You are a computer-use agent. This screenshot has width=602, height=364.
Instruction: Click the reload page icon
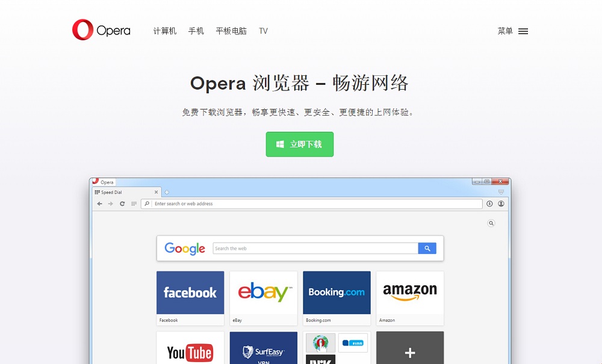click(122, 204)
